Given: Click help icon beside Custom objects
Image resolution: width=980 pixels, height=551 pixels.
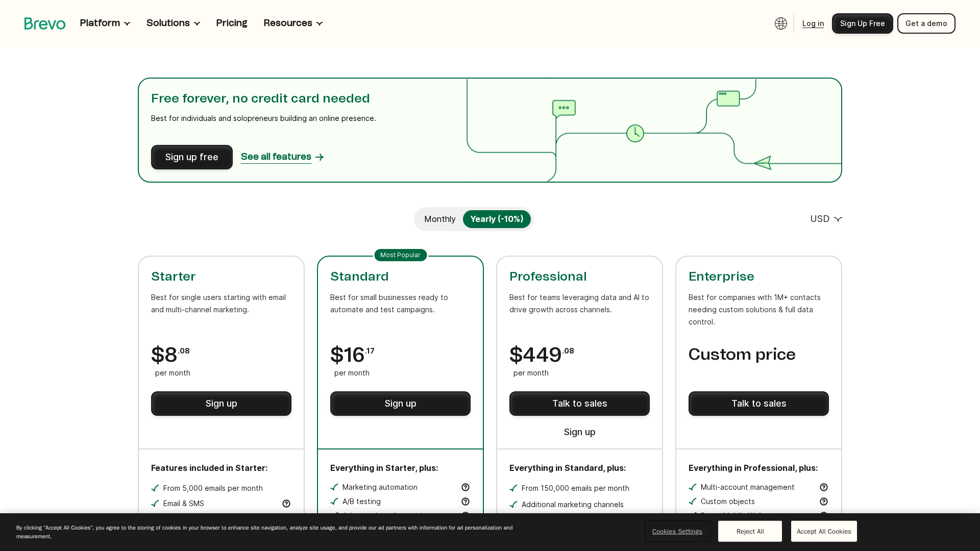Looking at the screenshot, I should point(823,502).
